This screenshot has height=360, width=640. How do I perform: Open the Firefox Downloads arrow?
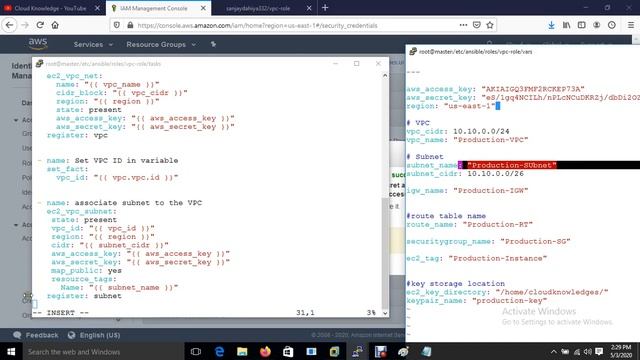(x=551, y=25)
